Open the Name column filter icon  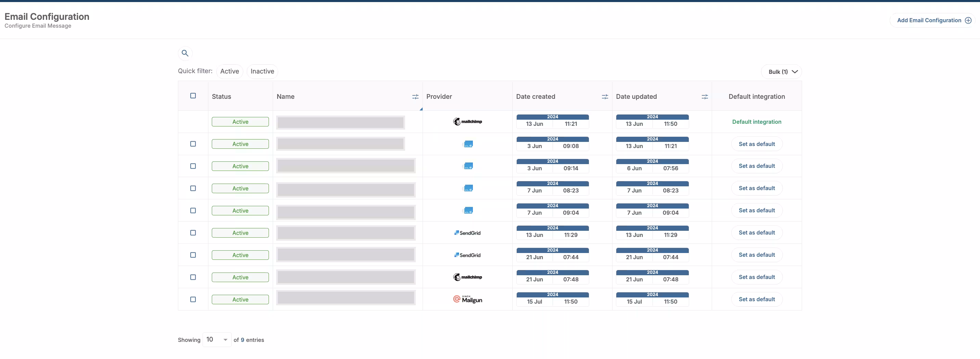click(415, 97)
